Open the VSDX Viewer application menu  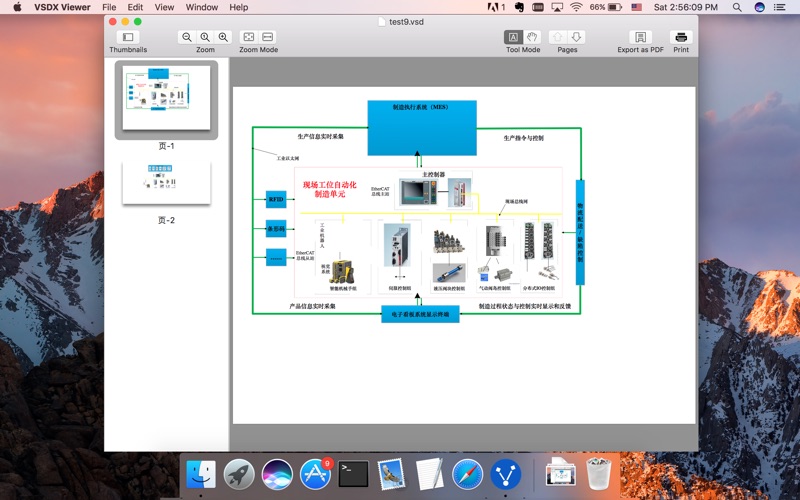point(62,7)
